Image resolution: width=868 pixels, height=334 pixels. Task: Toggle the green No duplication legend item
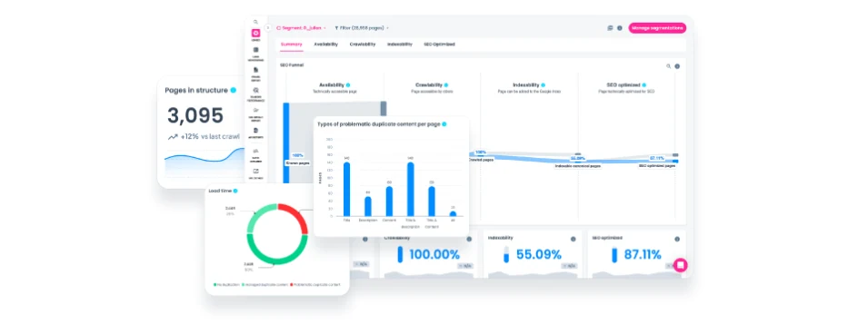point(225,284)
